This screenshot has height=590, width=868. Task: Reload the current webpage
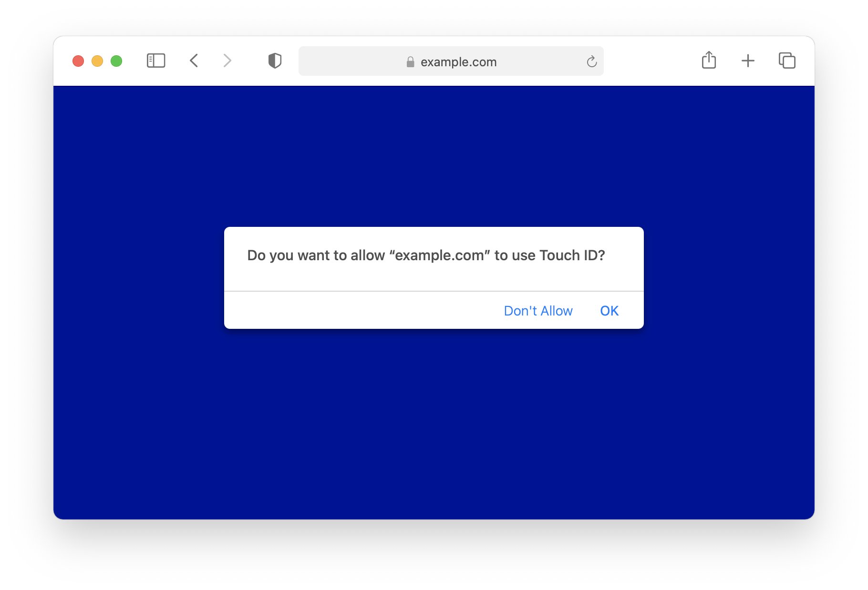click(591, 61)
